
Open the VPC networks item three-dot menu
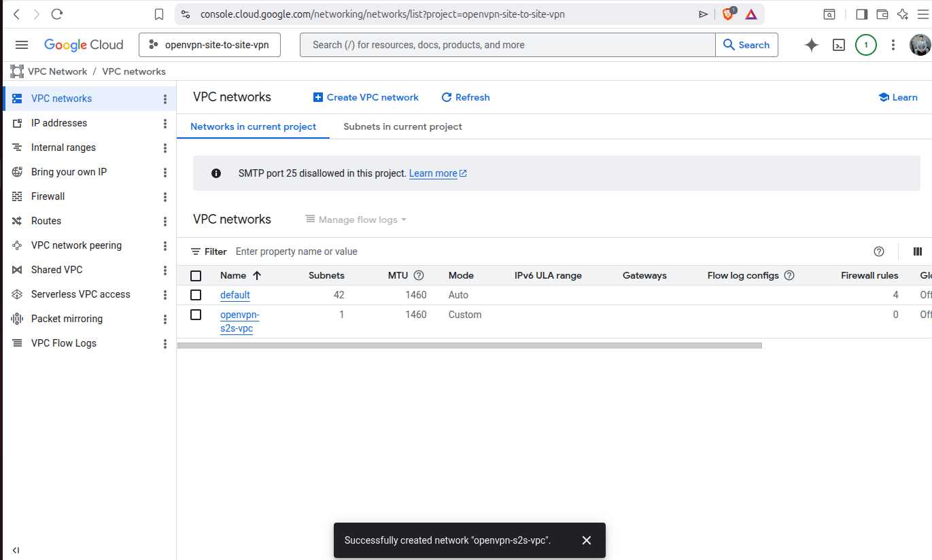click(x=165, y=99)
